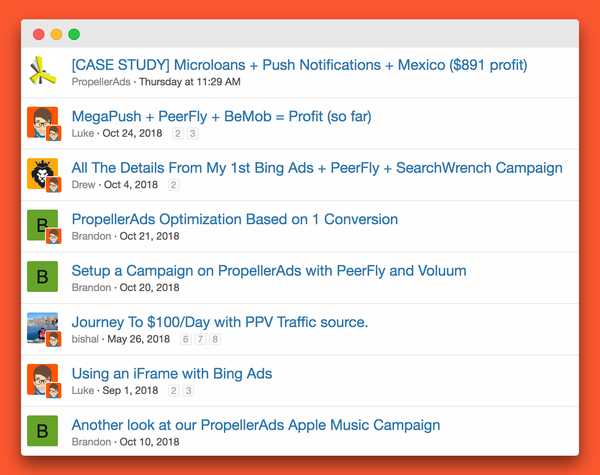Viewport: 600px width, 475px height.
Task: Open Setup a Campaign on PropellerAds thread
Action: [268, 270]
